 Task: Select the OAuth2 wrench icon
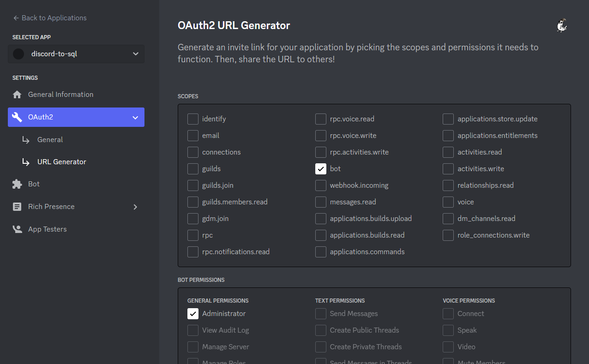pos(17,117)
